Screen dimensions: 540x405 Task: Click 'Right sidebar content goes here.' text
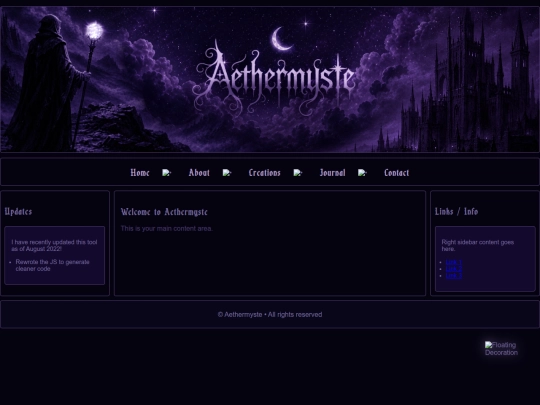[478, 246]
